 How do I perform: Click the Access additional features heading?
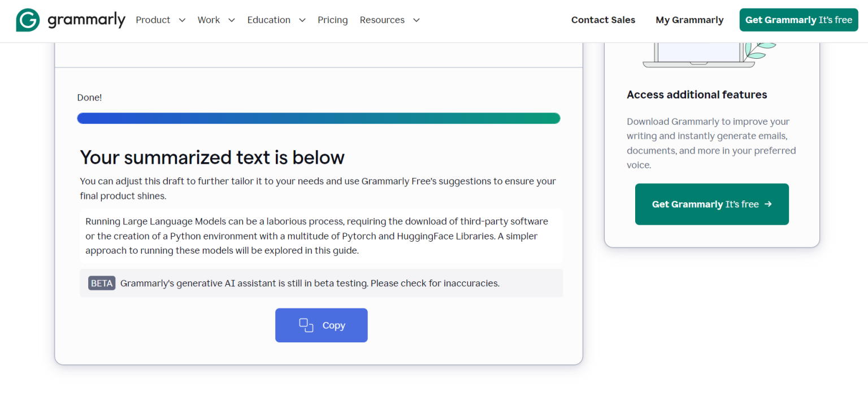click(697, 94)
